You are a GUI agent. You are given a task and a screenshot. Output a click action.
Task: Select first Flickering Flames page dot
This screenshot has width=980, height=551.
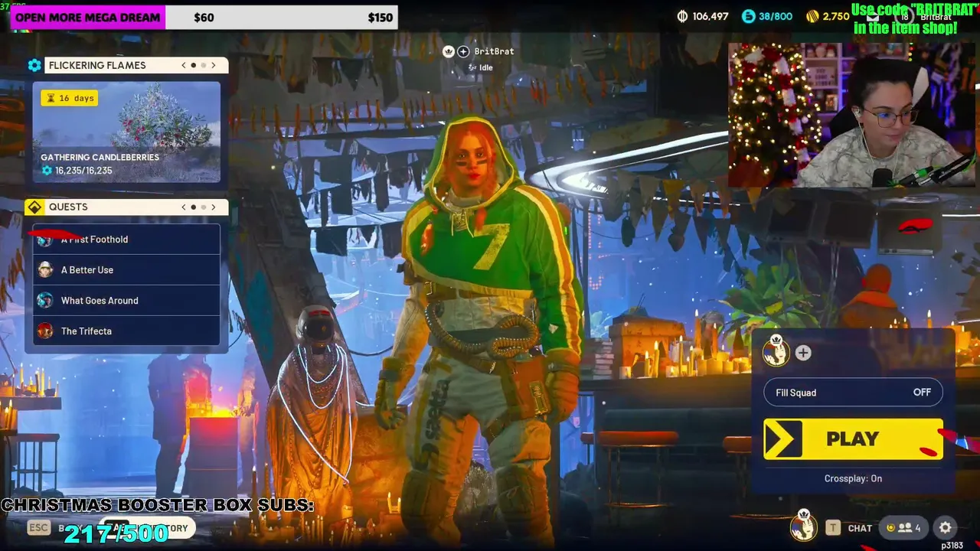click(194, 65)
